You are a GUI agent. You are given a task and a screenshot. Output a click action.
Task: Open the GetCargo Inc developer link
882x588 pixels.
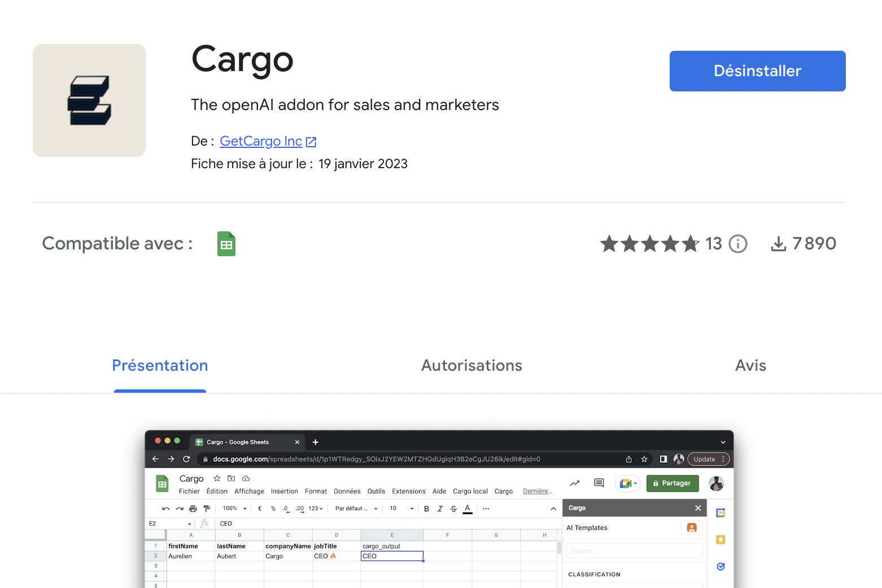pyautogui.click(x=261, y=141)
